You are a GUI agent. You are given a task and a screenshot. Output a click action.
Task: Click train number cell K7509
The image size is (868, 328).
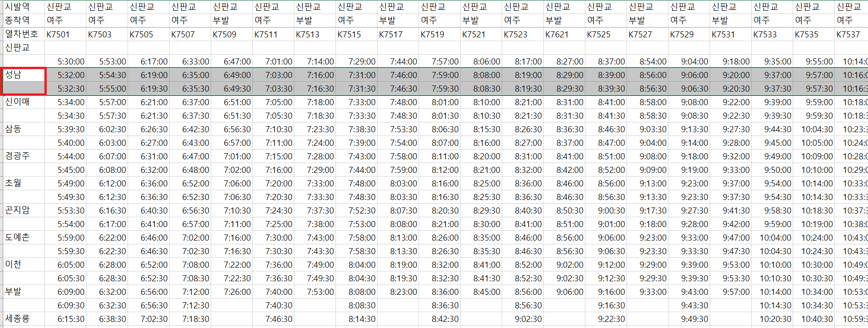click(x=232, y=34)
